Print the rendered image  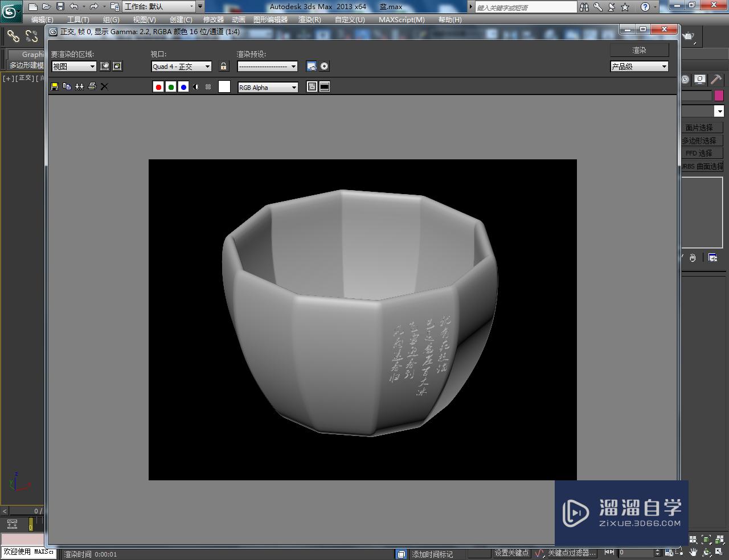pos(92,87)
